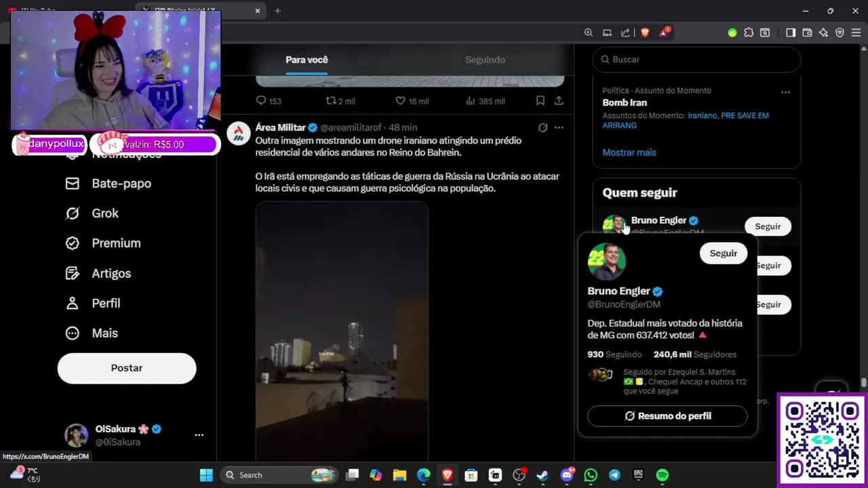This screenshot has width=868, height=488.
Task: Open File Explorer from the taskbar
Action: tap(399, 475)
